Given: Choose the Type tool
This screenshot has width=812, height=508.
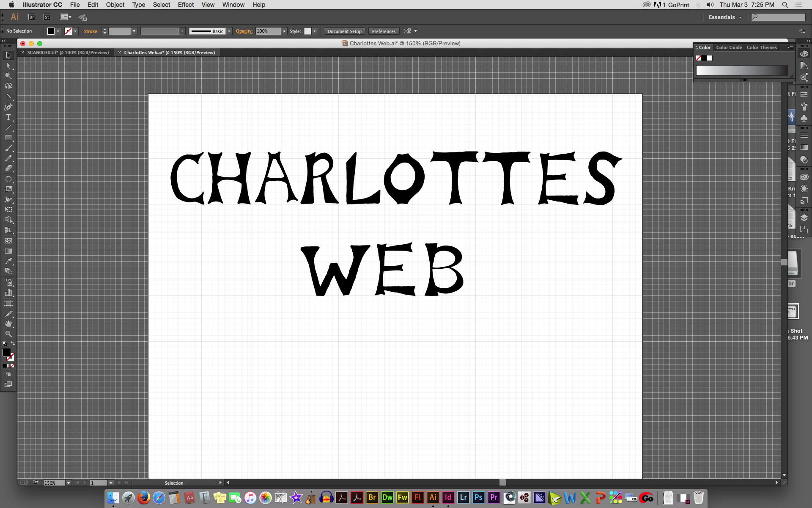Looking at the screenshot, I should (x=8, y=117).
